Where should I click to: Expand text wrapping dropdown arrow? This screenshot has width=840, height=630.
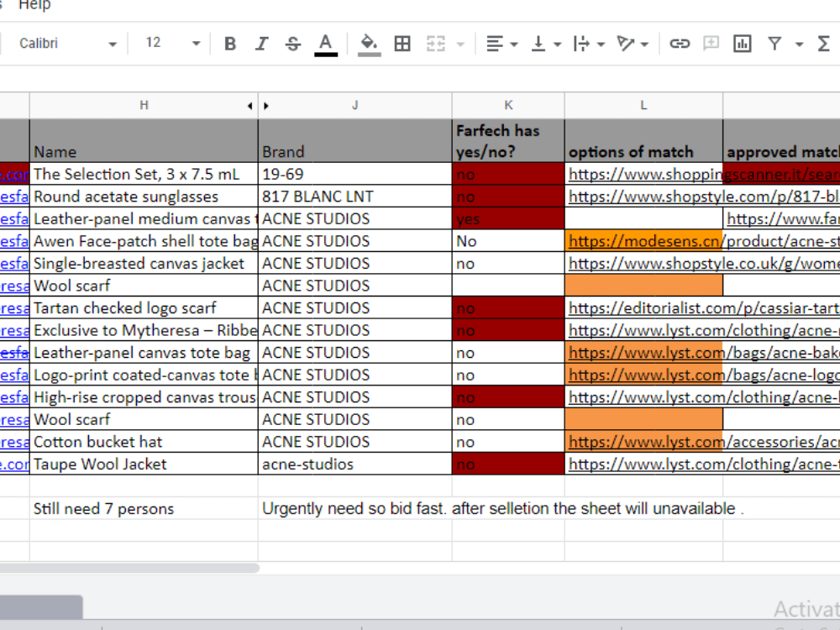tap(601, 44)
